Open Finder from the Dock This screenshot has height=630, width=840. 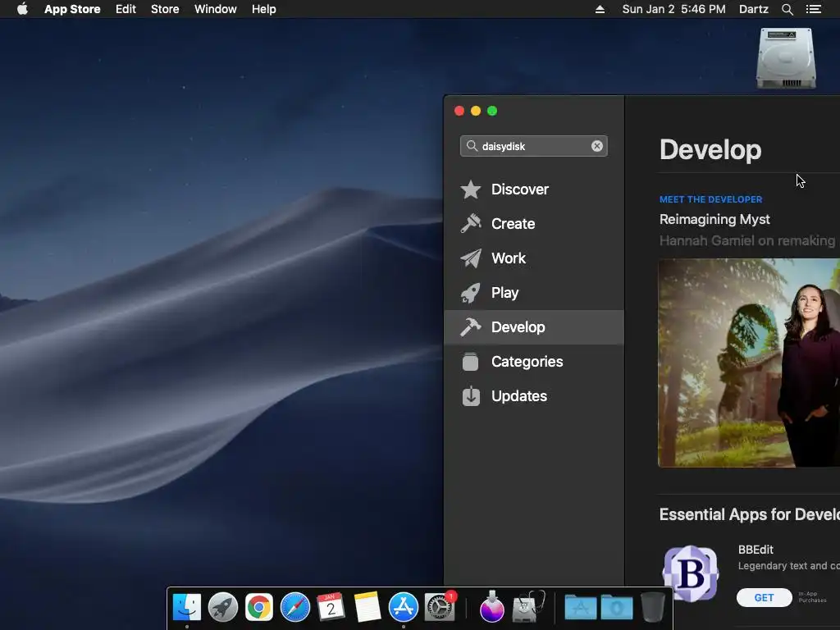pyautogui.click(x=186, y=607)
